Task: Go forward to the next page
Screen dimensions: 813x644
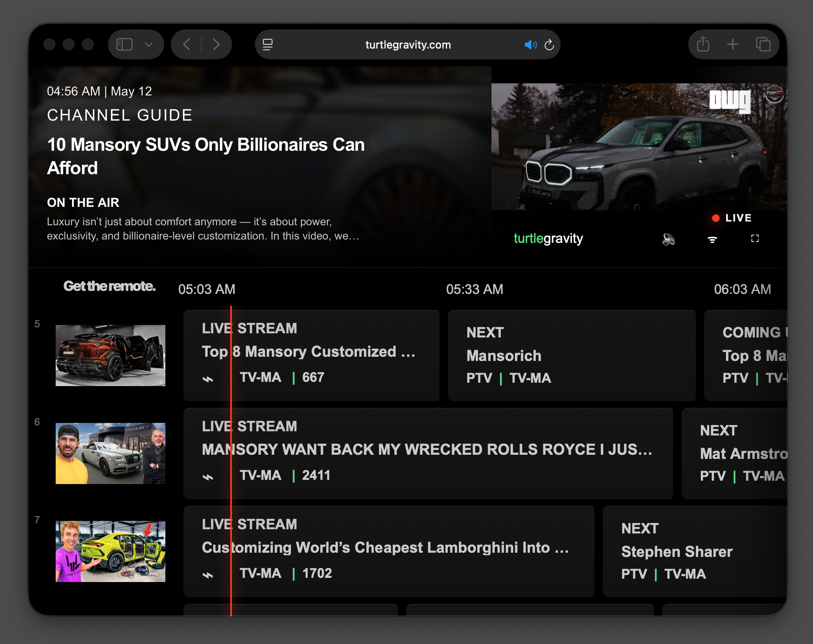Action: click(x=216, y=44)
